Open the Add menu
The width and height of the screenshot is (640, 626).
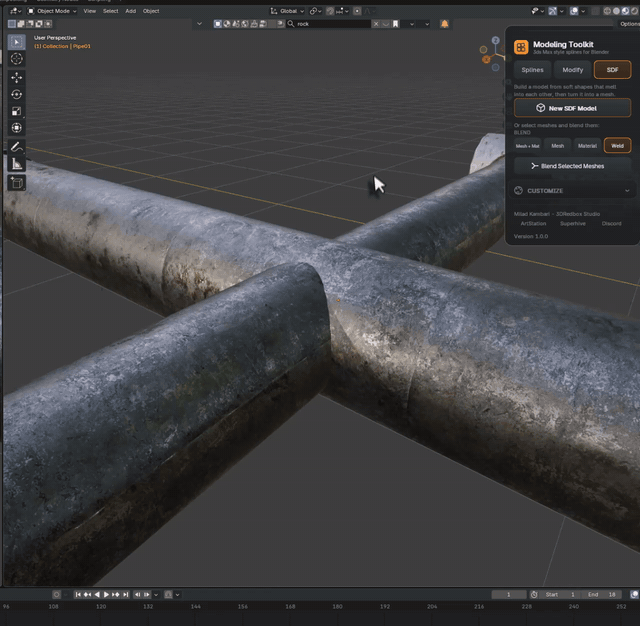coord(131,11)
